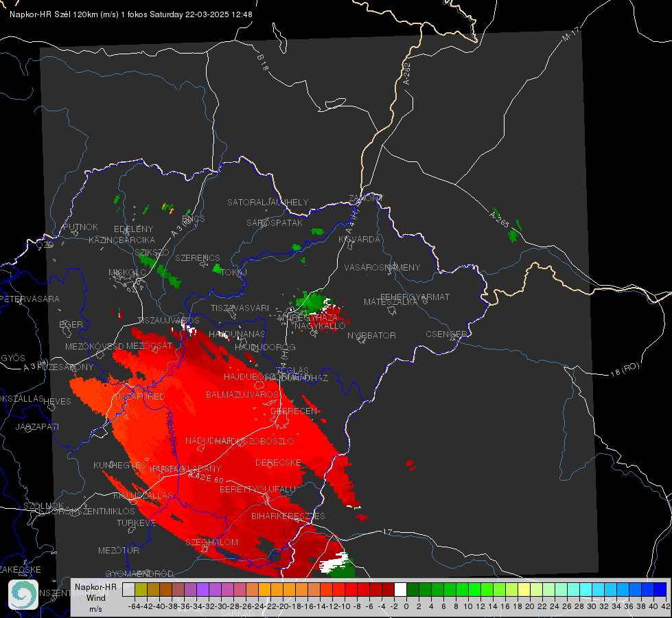Click the radar title with date 22-03-2025 12:48
This screenshot has height=618, width=672.
tap(130, 14)
